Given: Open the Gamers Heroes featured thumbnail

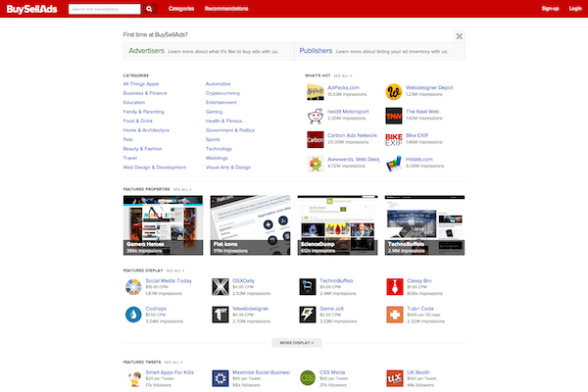Looking at the screenshot, I should (163, 225).
